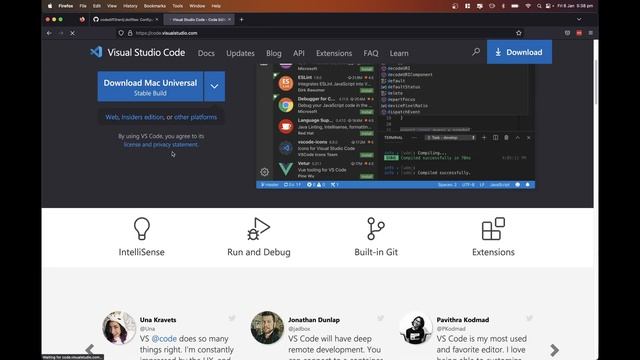Click the Extensions blocks icon
Image resolution: width=640 pixels, height=360 pixels.
tap(493, 229)
